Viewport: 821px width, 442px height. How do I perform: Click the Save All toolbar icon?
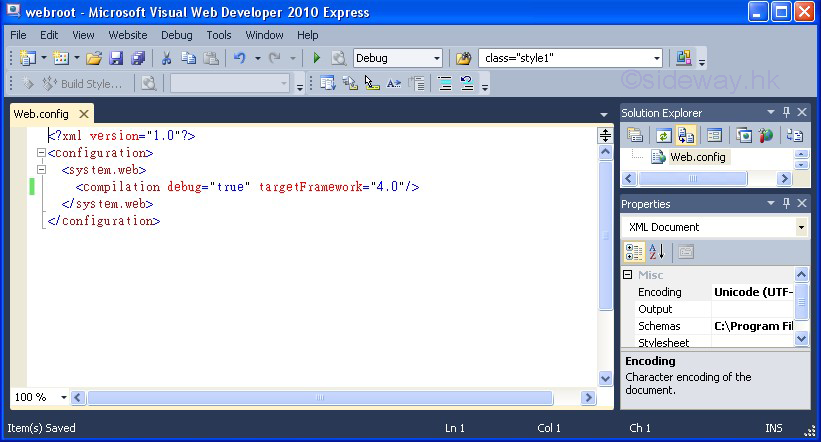point(138,59)
